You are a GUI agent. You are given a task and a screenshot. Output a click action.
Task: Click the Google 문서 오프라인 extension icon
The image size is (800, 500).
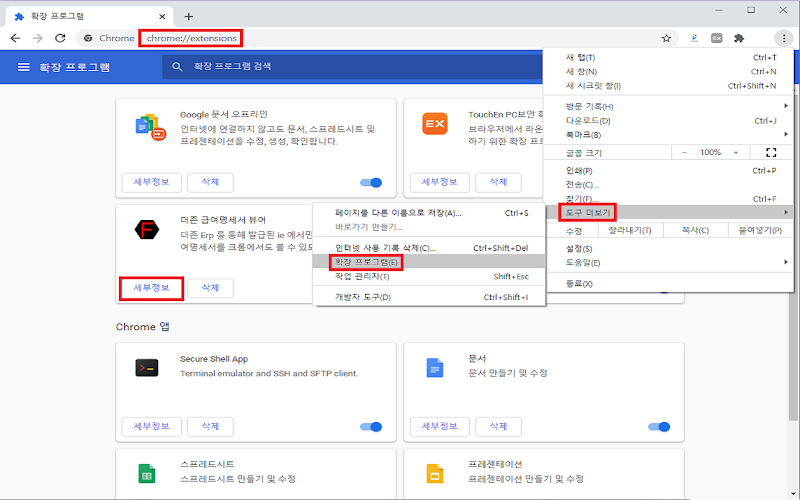[x=151, y=127]
